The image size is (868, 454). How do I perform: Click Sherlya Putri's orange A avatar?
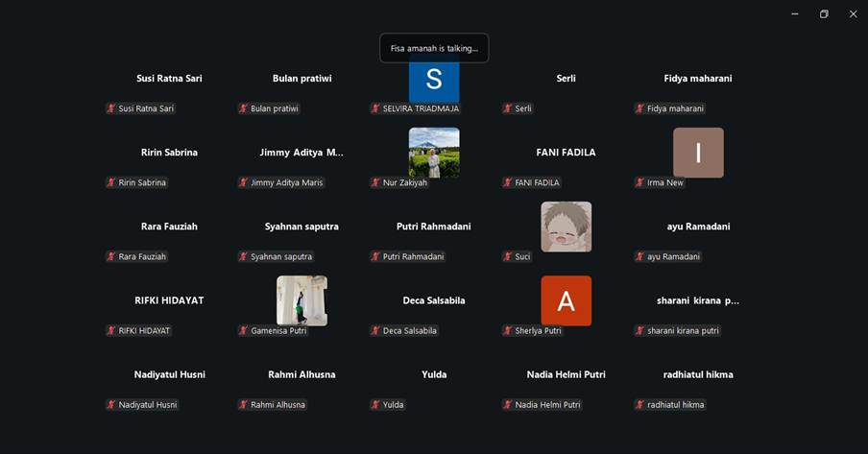(x=566, y=300)
